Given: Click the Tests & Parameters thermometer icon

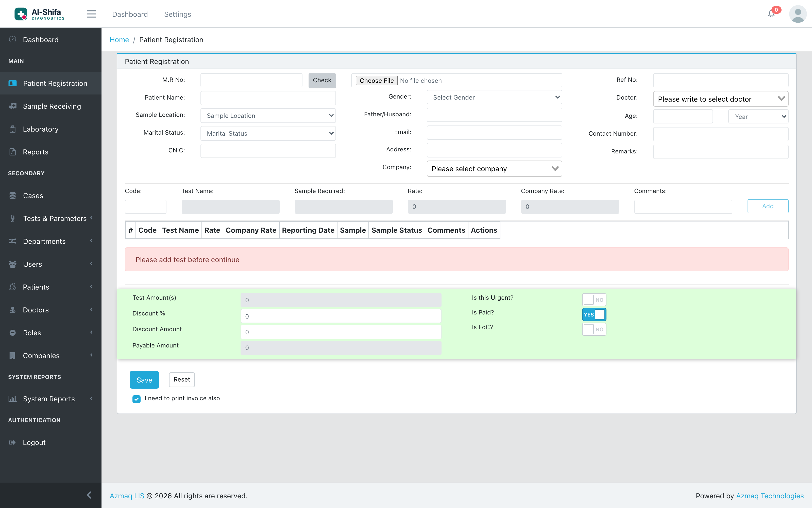Looking at the screenshot, I should pyautogui.click(x=13, y=218).
